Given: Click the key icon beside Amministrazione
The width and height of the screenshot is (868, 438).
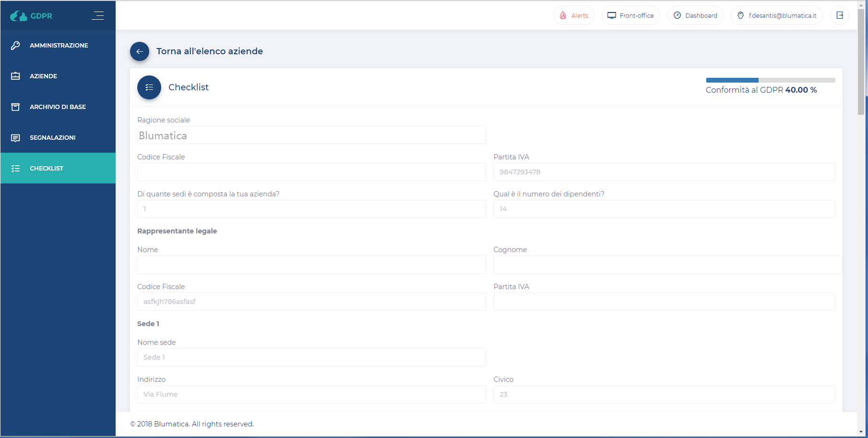Looking at the screenshot, I should pyautogui.click(x=15, y=46).
